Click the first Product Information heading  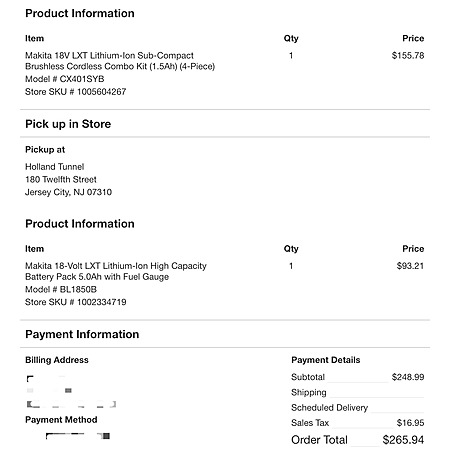pyautogui.click(x=80, y=13)
